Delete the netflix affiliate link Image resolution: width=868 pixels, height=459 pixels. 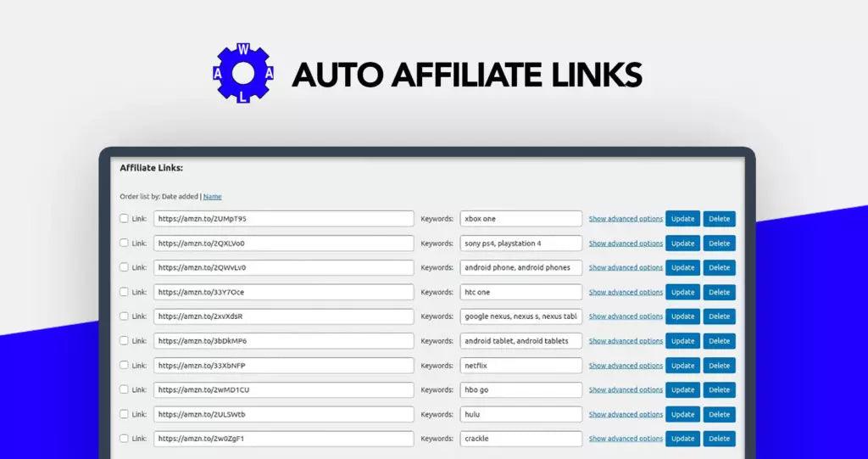719,366
